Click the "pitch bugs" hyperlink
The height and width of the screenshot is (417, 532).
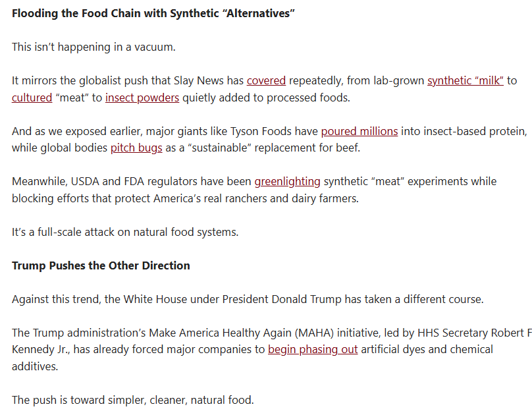click(136, 148)
